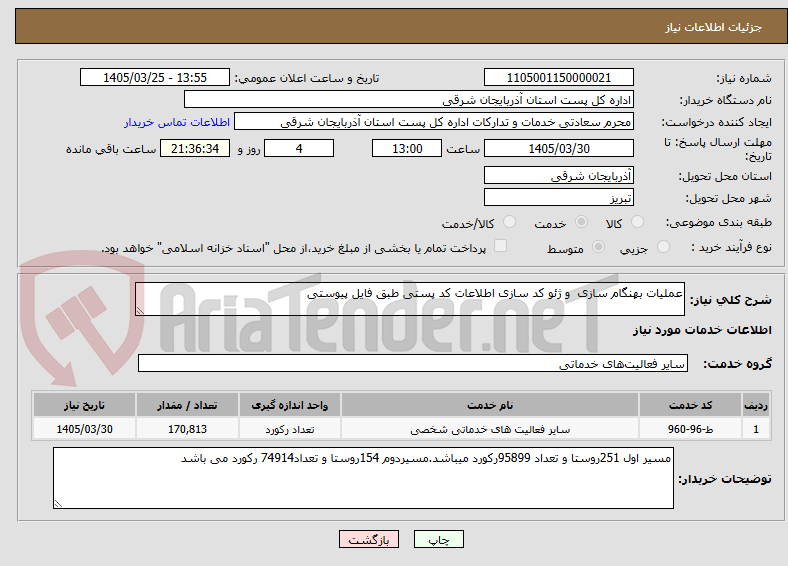Image resolution: width=788 pixels, height=566 pixels.
Task: Click row number cell 1
Action: click(756, 429)
